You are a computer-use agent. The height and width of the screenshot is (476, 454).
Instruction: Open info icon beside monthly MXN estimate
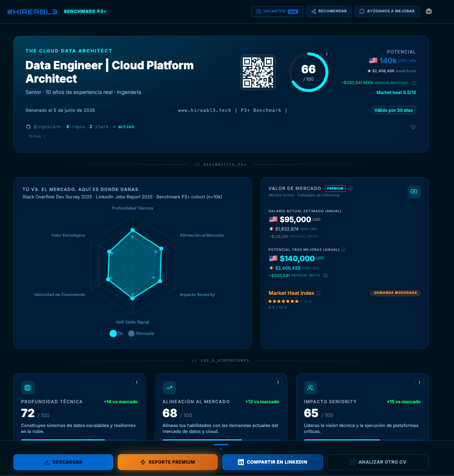pyautogui.click(x=414, y=83)
